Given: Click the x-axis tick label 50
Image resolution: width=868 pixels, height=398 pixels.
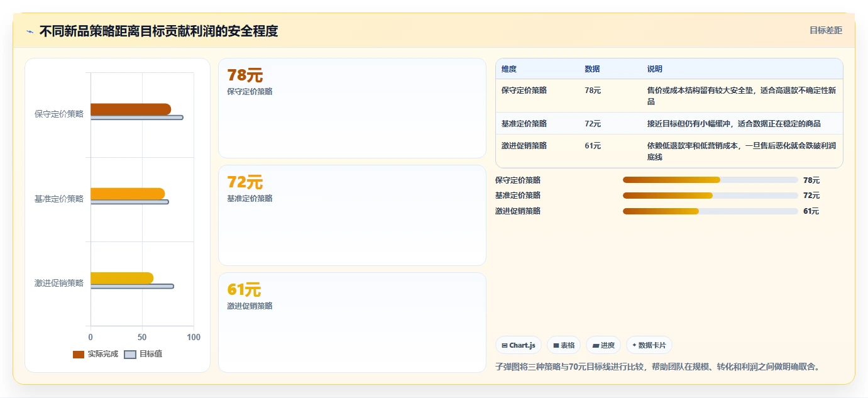Looking at the screenshot, I should [142, 337].
